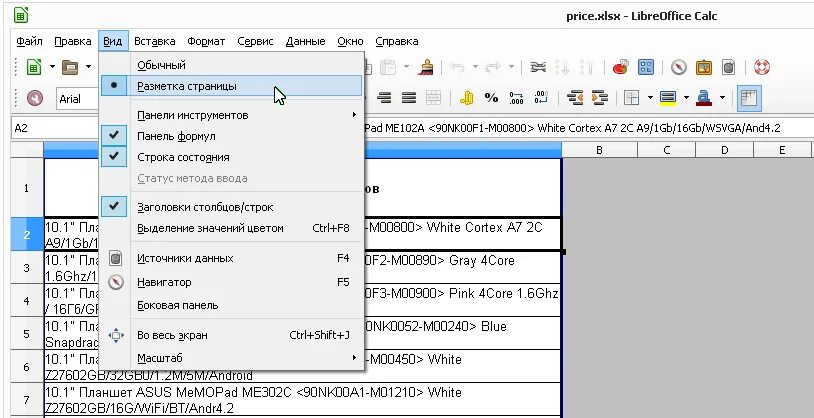
Task: Expand the Панели инструментов submenu
Action: pos(232,115)
